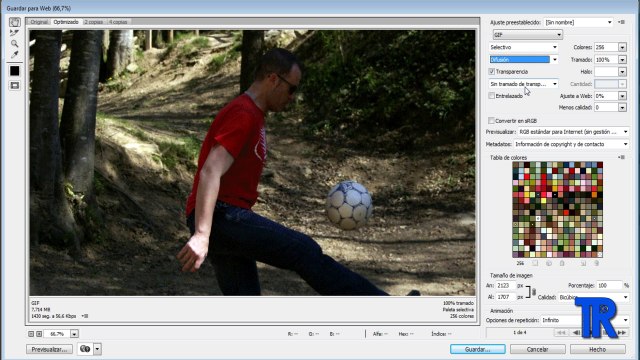Enable the Convertir en sRGB checkbox
Image resolution: width=640 pixels, height=360 pixels.
(491, 121)
